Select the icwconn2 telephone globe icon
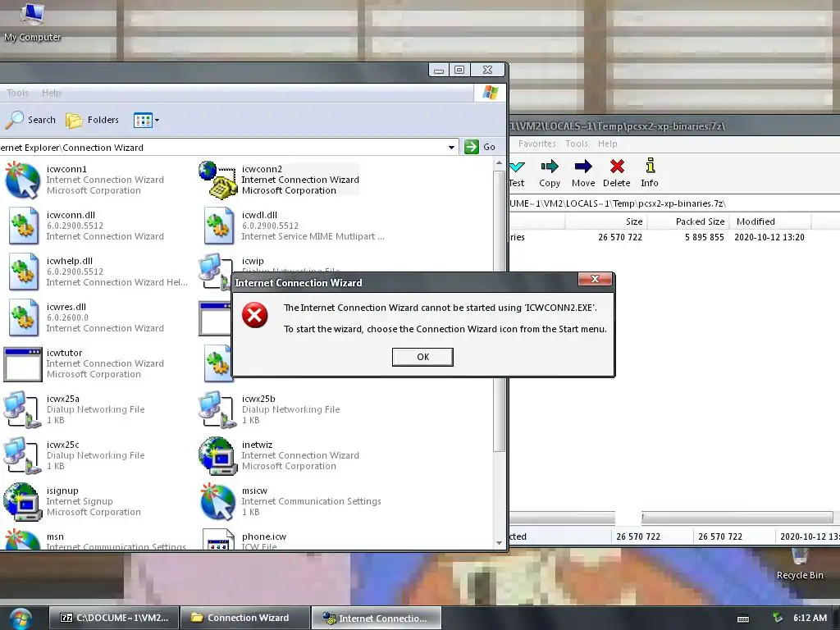The image size is (840, 630). tap(217, 180)
